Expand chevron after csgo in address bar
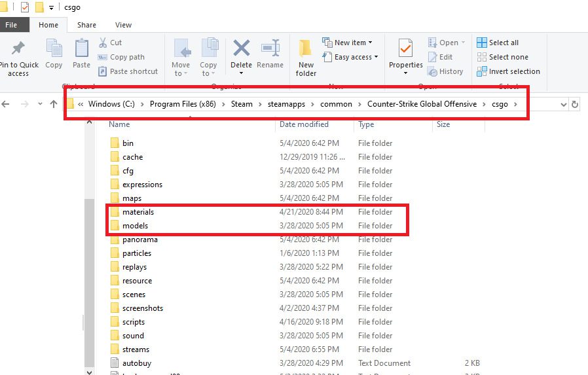The image size is (588, 375). pos(516,104)
